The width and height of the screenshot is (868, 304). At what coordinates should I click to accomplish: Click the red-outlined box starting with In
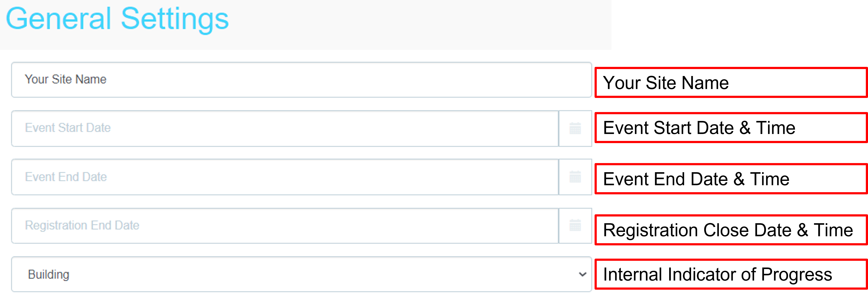731,274
